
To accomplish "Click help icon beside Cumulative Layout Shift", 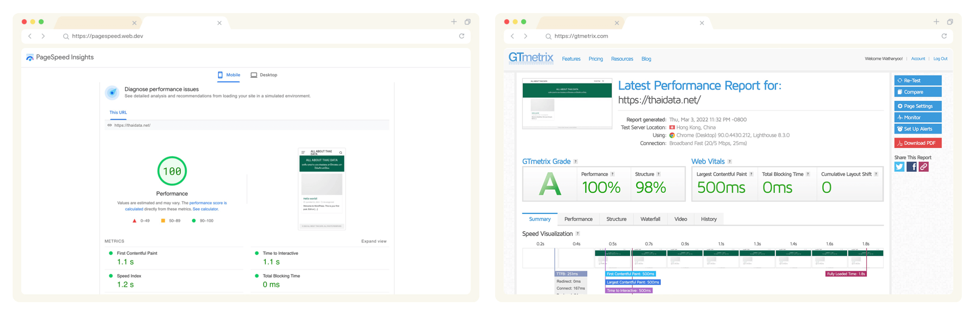I will (876, 174).
